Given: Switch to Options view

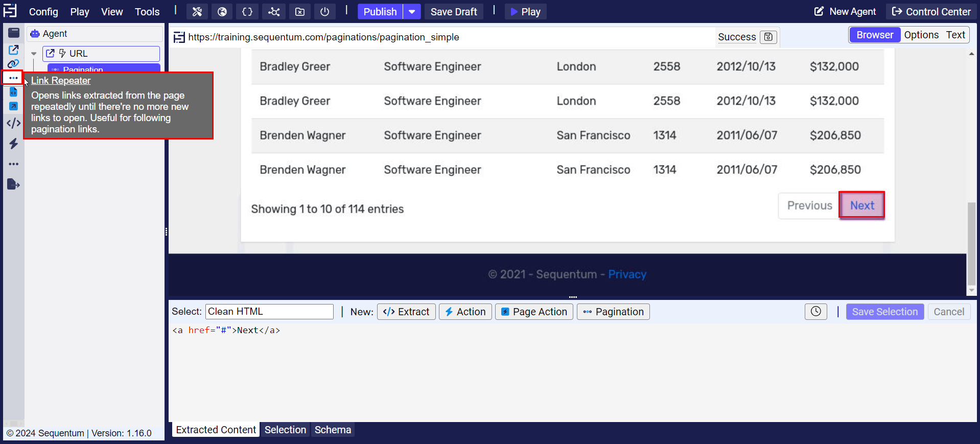Looking at the screenshot, I should [921, 35].
